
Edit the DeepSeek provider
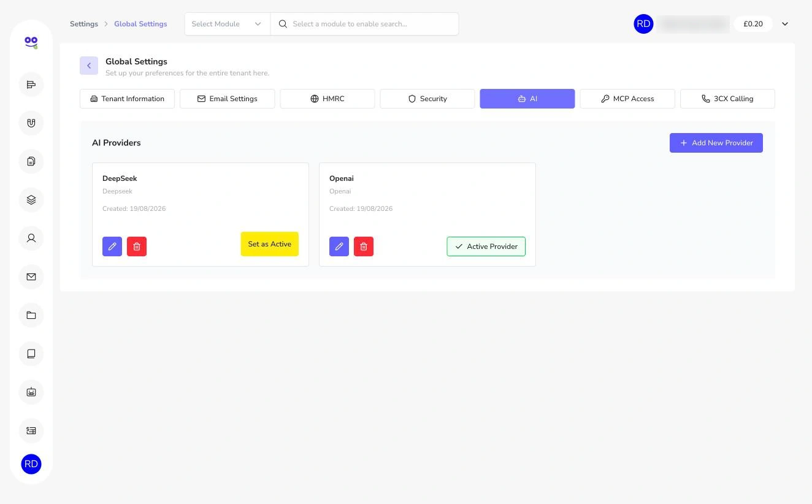[x=112, y=246]
